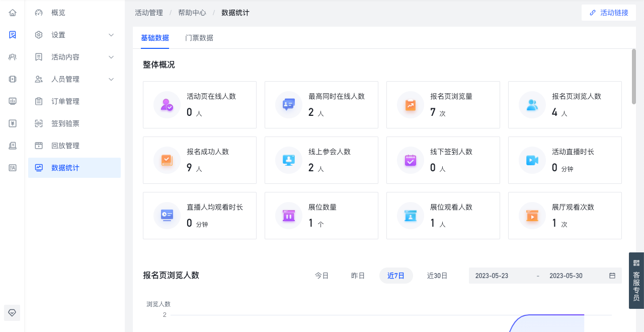Go to 活动管理 breadcrumb link

(x=149, y=13)
